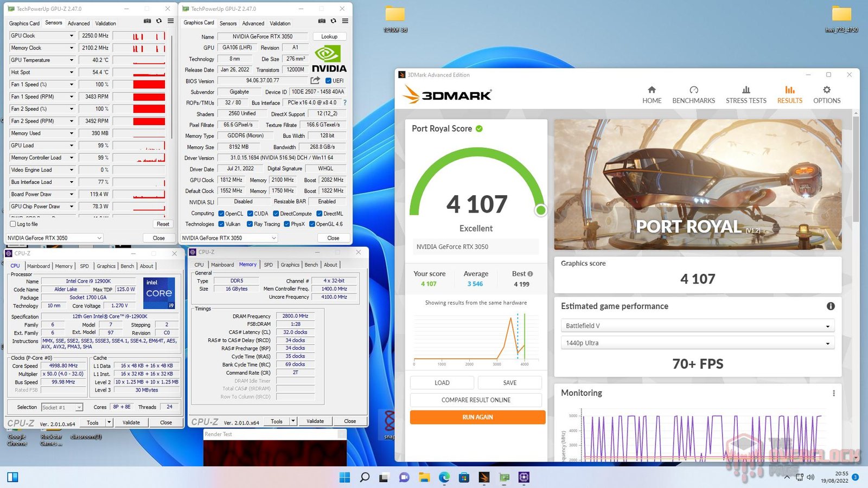Switch to Mainboard tab in CPU-Z processor window
This screenshot has height=488, width=868.
38,266
